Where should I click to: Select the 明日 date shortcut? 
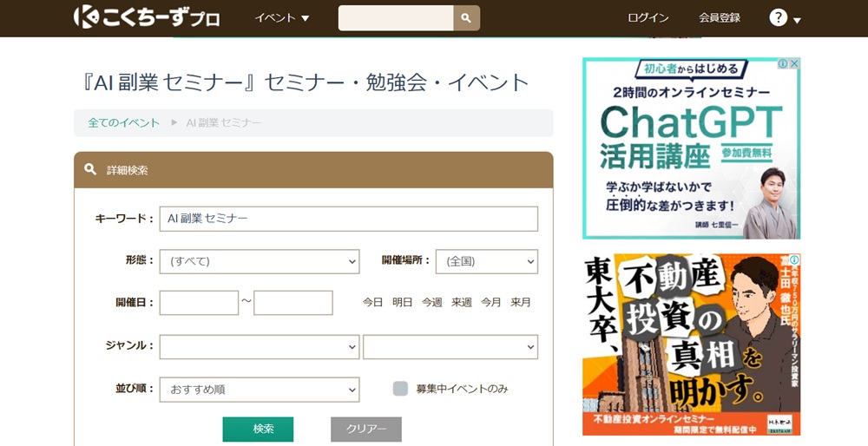click(403, 302)
